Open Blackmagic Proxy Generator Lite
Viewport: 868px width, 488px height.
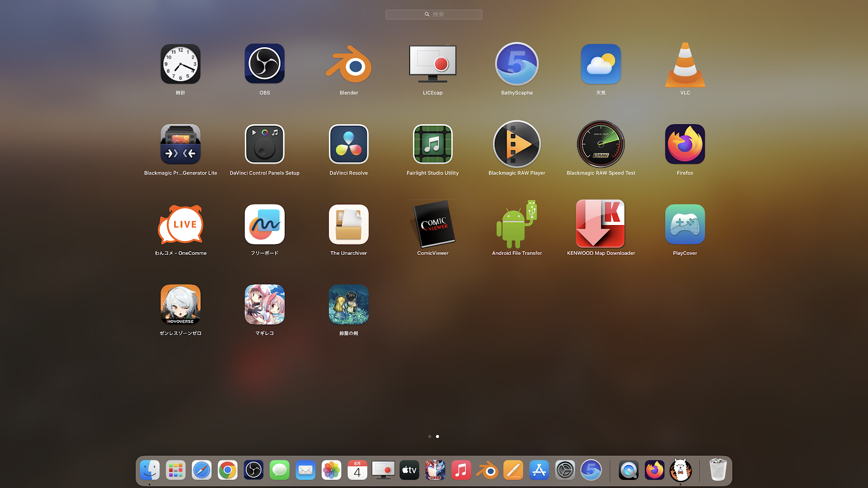tap(181, 144)
